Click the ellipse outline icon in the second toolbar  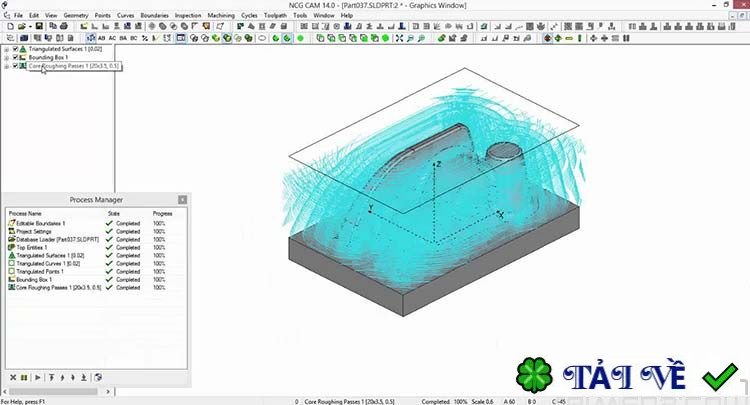point(262,38)
